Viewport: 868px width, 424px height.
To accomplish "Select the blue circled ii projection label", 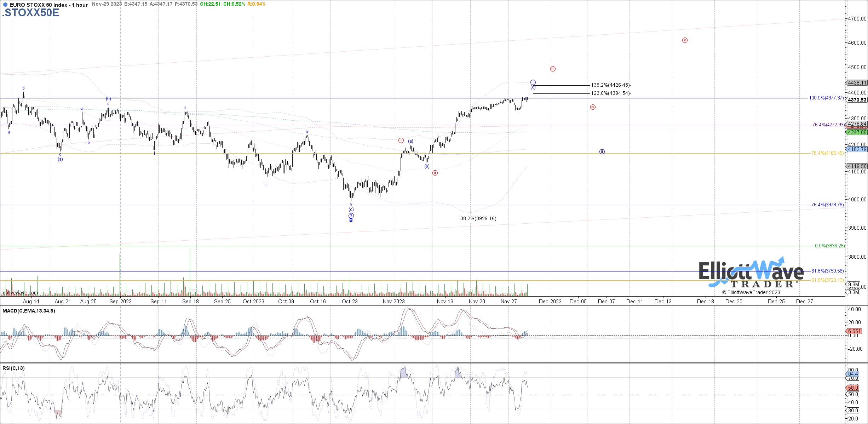I will pos(602,152).
